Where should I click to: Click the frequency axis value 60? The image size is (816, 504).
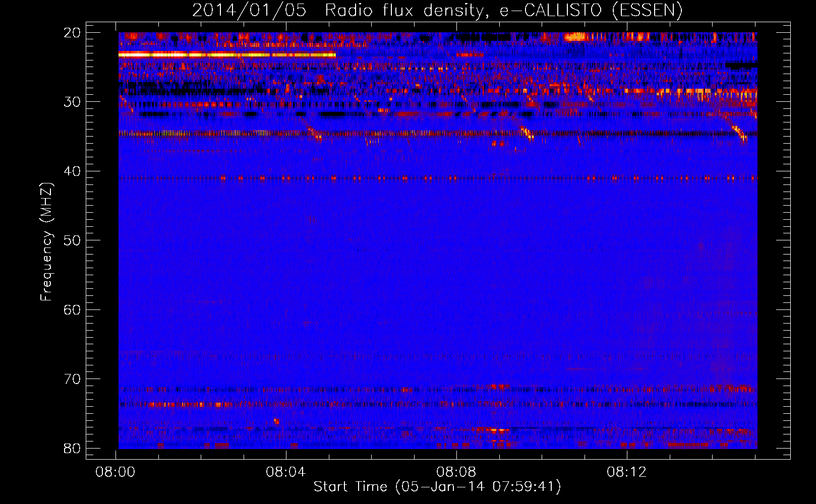tap(73, 309)
